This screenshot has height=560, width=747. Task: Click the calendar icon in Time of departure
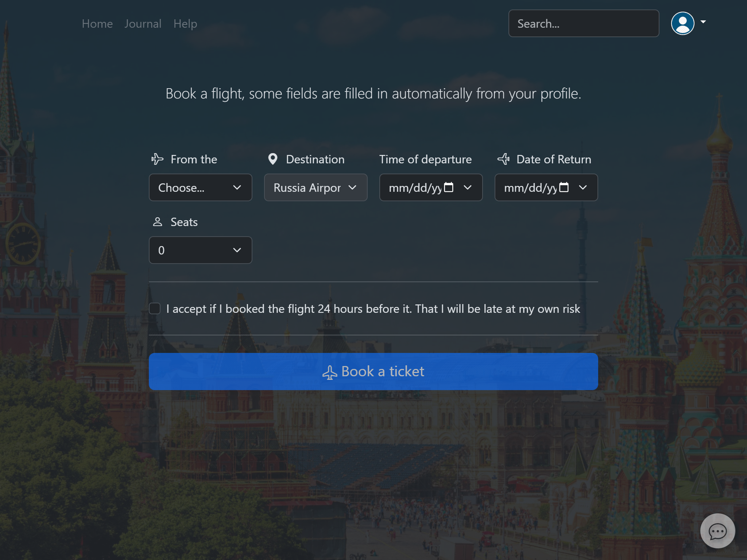point(449,187)
